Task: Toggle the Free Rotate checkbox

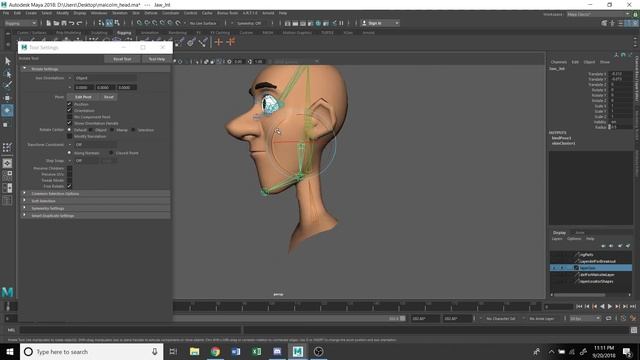Action: [x=69, y=186]
